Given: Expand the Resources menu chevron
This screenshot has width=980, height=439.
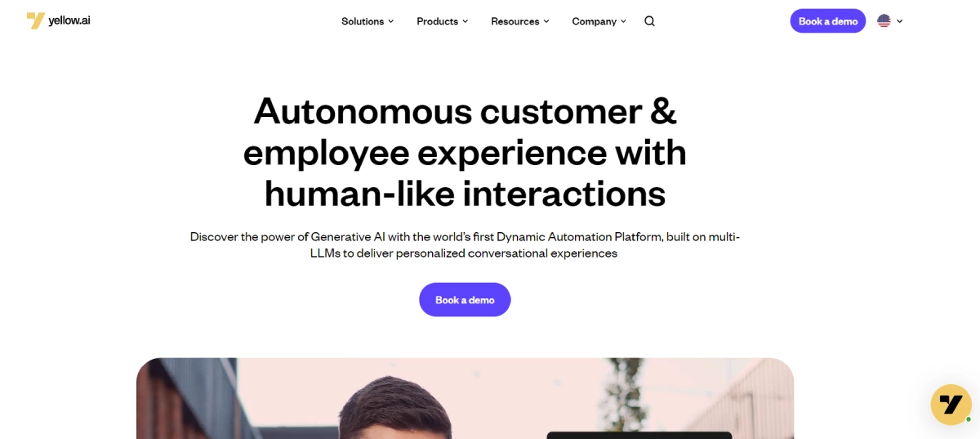Looking at the screenshot, I should tap(546, 21).
